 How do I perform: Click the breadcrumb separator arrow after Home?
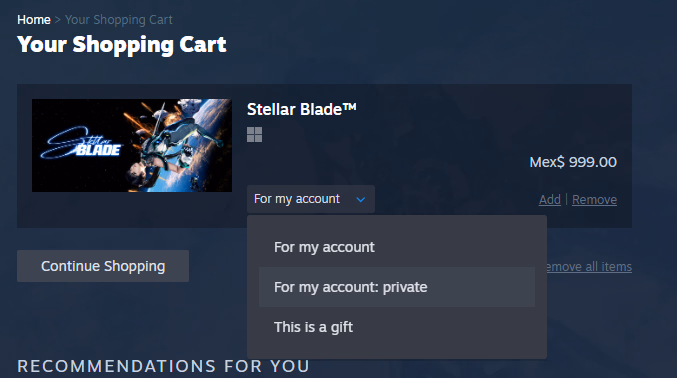[x=57, y=20]
